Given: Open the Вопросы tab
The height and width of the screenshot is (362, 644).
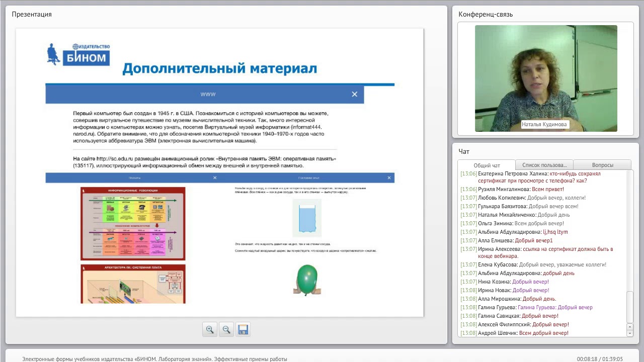Looking at the screenshot, I should point(602,165).
